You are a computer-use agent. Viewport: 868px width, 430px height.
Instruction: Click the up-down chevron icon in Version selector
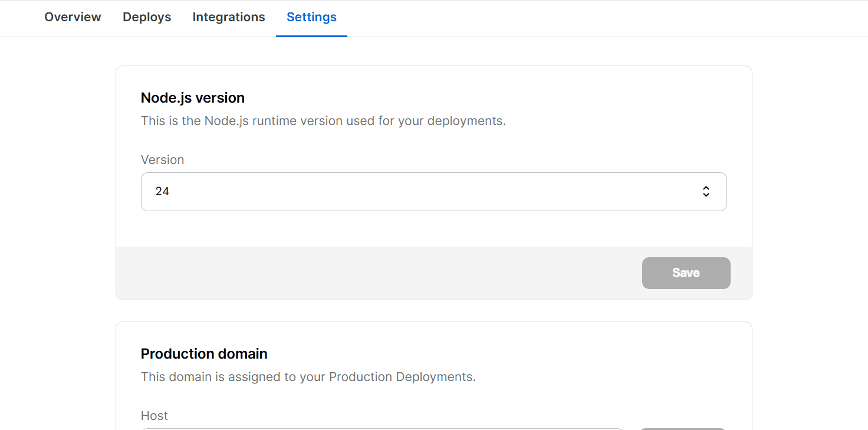706,192
